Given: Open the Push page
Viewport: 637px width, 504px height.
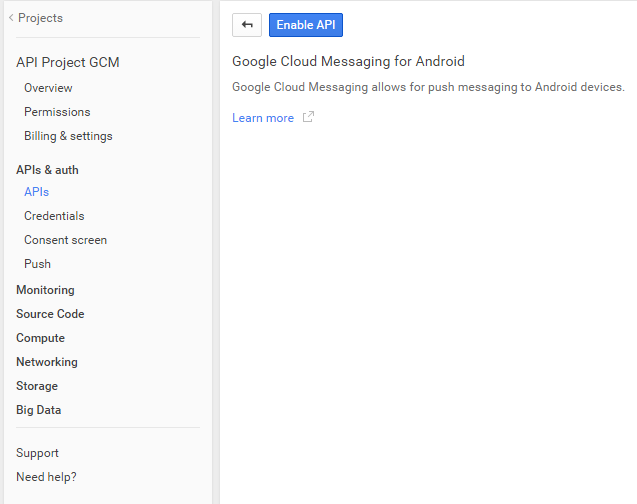Looking at the screenshot, I should coord(37,264).
